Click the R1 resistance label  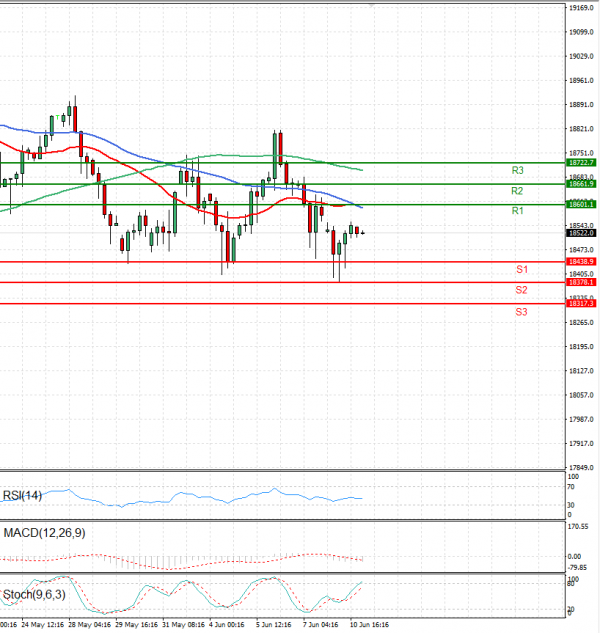517,211
